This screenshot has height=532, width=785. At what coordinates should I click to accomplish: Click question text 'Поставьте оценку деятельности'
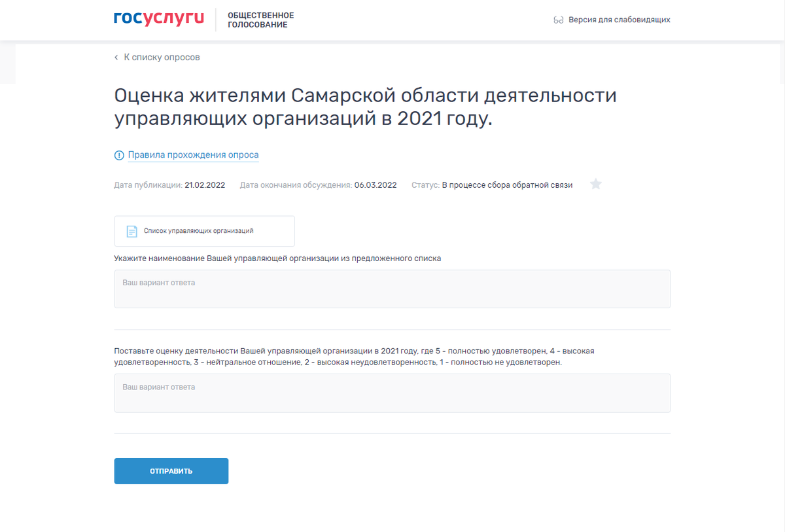click(x=354, y=357)
